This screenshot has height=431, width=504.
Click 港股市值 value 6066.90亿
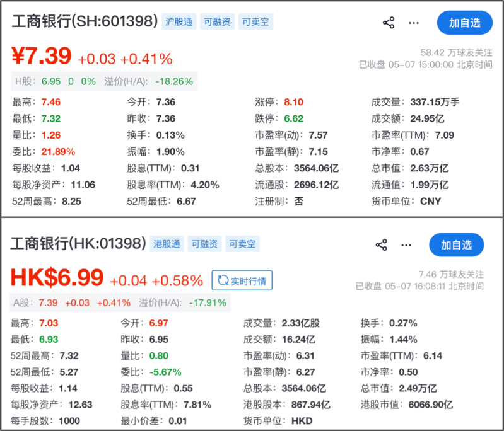coord(430,405)
